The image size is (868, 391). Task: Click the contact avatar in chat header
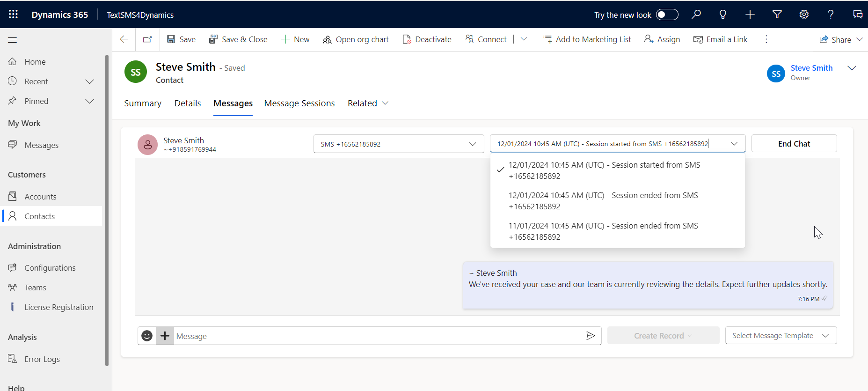pyautogui.click(x=147, y=145)
